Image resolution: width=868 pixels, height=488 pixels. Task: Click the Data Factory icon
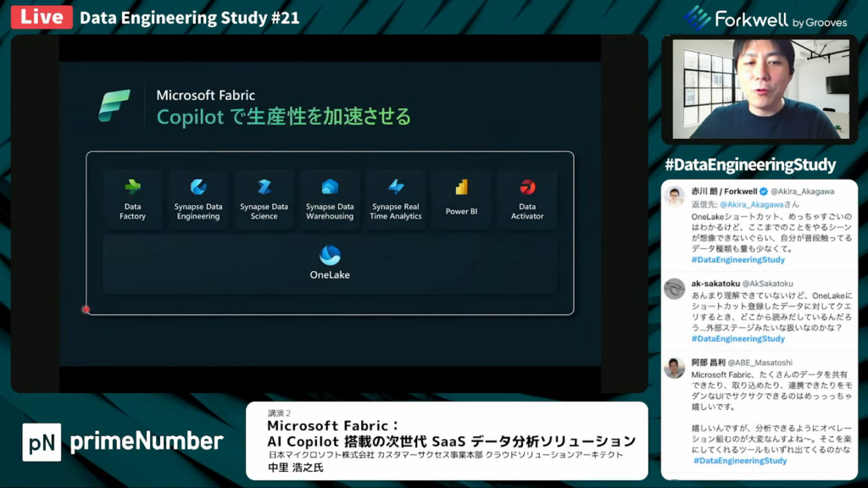[x=132, y=187]
